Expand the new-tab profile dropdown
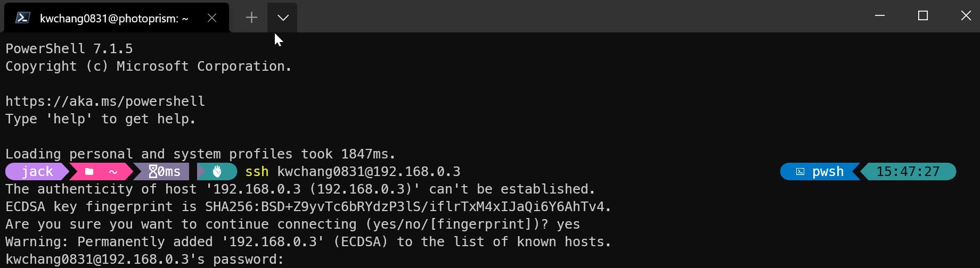The image size is (980, 268). click(x=283, y=18)
